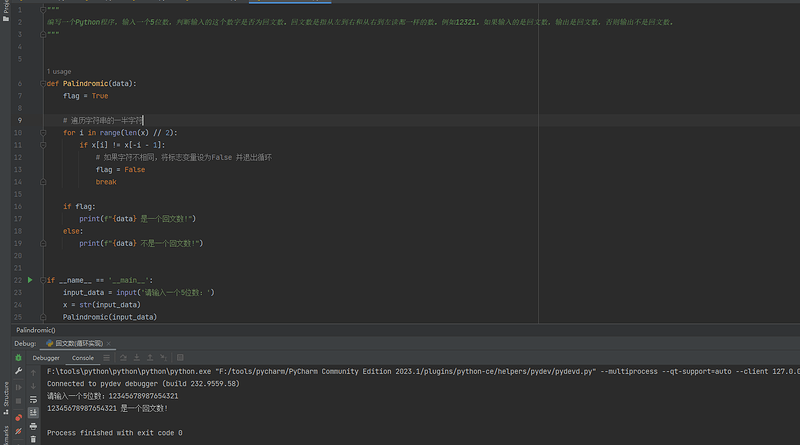Click 'flag = True' on line 7
This screenshot has width=800, height=445.
tap(86, 96)
